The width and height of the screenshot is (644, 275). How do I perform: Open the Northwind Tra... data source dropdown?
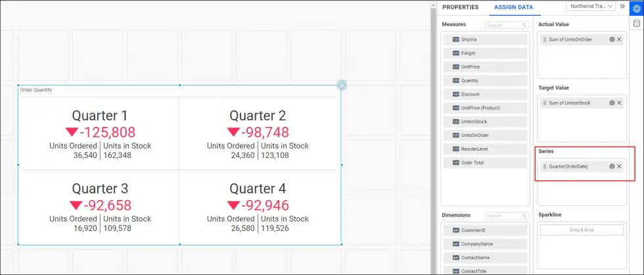(590, 6)
